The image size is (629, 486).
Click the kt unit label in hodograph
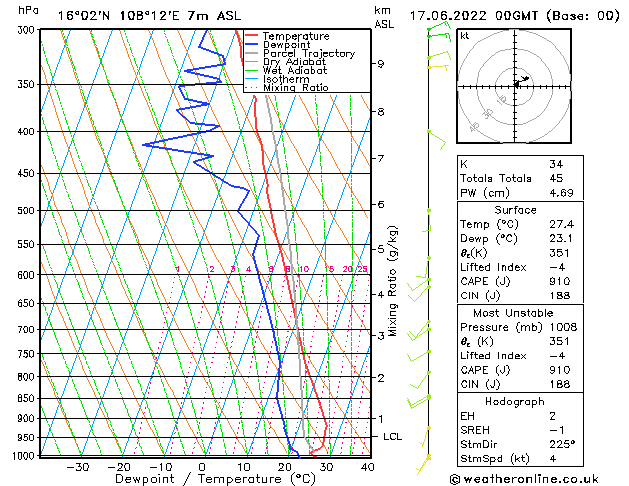[x=465, y=36]
